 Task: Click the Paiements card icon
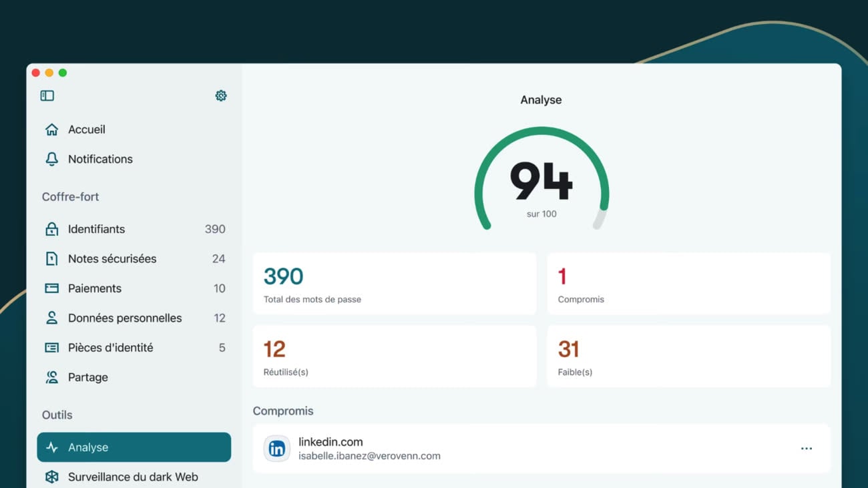(51, 288)
